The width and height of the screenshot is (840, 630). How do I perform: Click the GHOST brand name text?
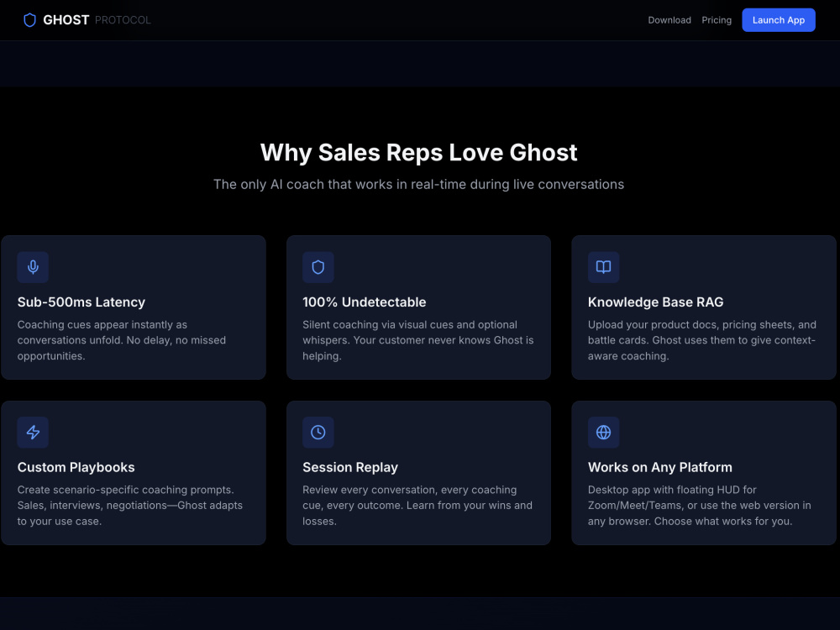66,20
